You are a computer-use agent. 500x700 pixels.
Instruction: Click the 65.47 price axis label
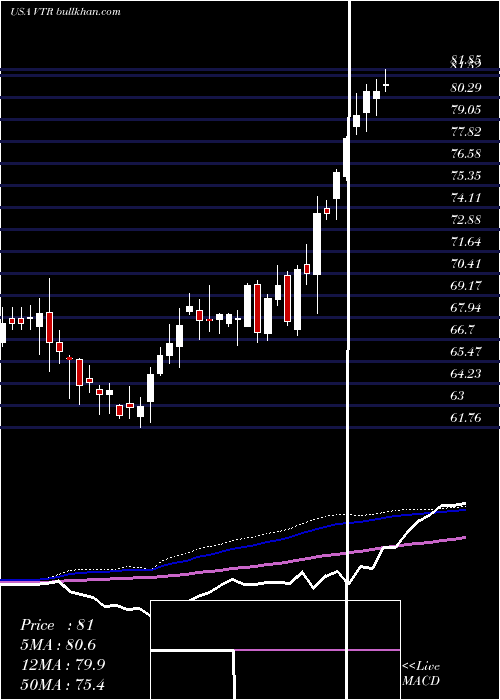point(466,352)
